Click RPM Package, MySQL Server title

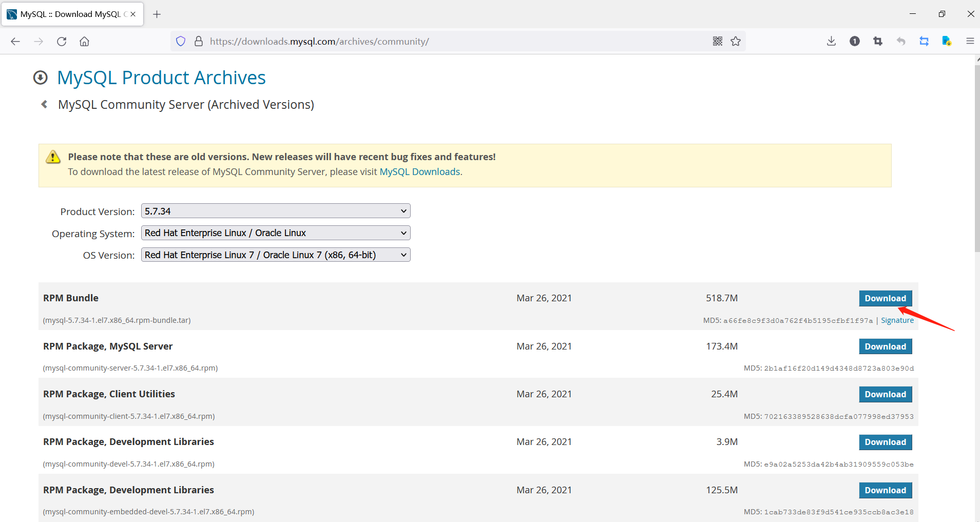108,346
